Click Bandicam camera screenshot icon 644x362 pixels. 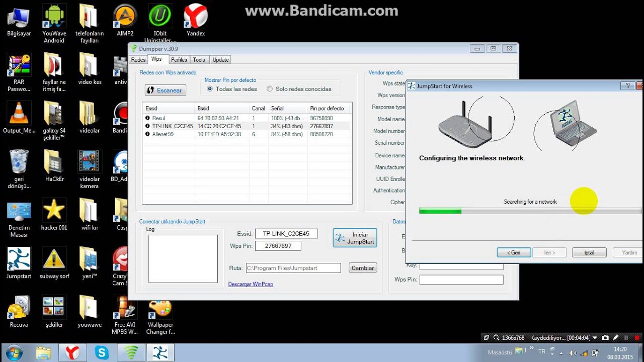point(605,338)
